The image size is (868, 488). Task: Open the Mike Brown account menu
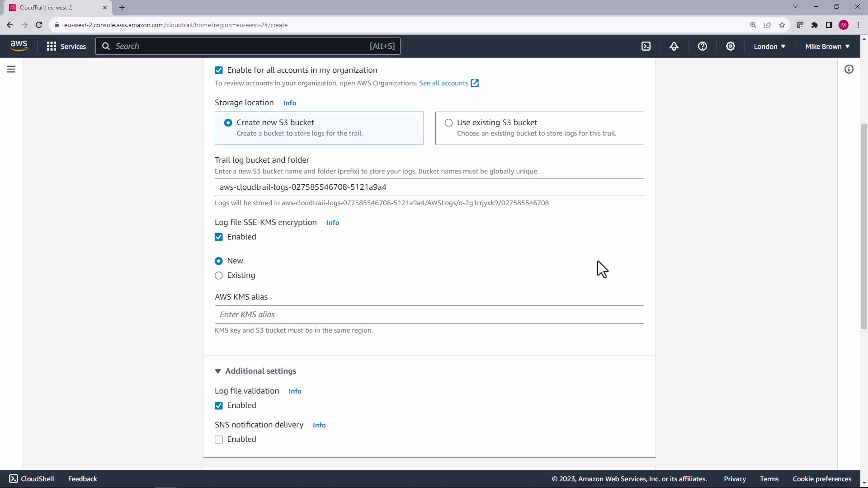(x=827, y=46)
